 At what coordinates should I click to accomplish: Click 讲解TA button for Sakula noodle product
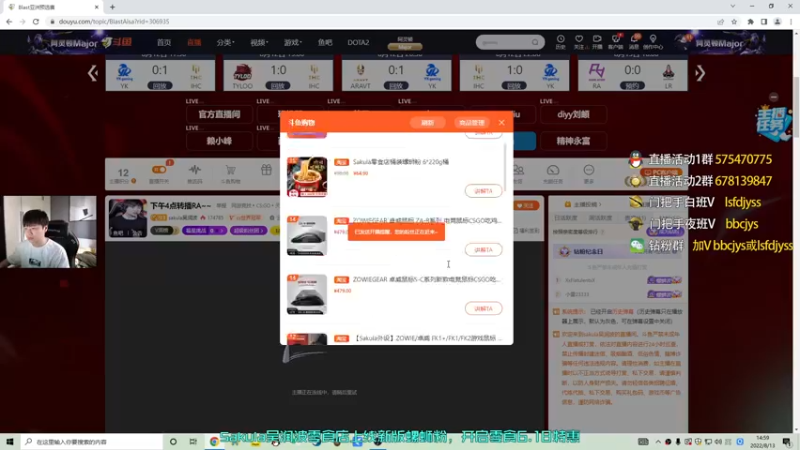(483, 191)
